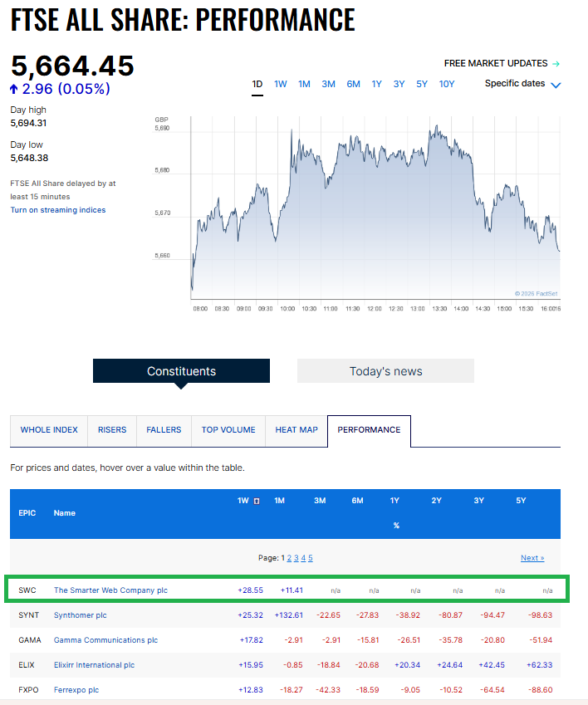Viewport: 588px width, 705px height.
Task: Go to results page 3
Action: 296,558
